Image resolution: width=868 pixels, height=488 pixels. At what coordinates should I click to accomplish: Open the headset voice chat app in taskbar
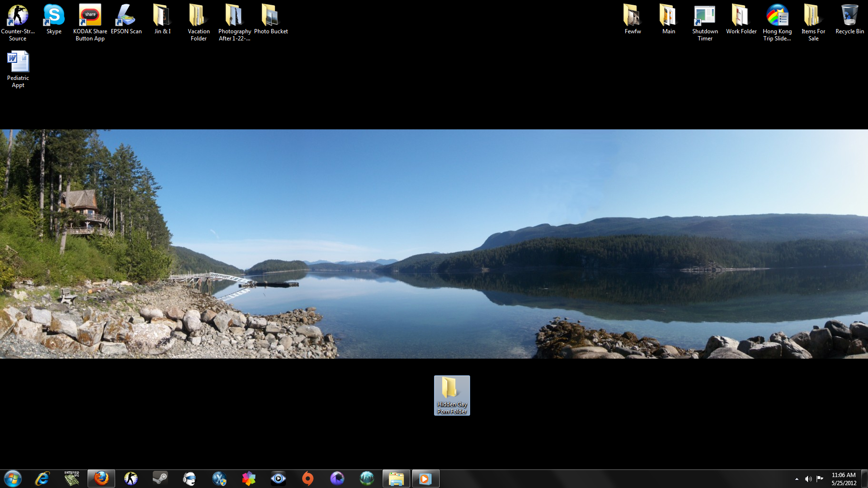pos(190,478)
